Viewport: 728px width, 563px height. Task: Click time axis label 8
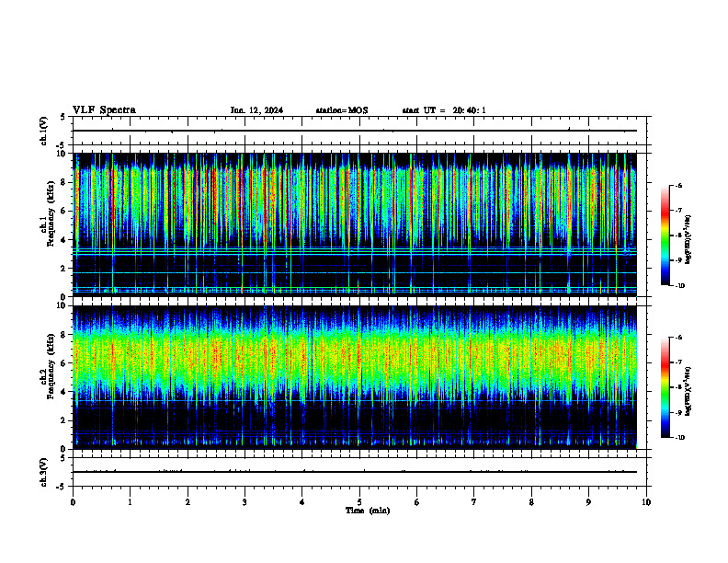pos(531,502)
